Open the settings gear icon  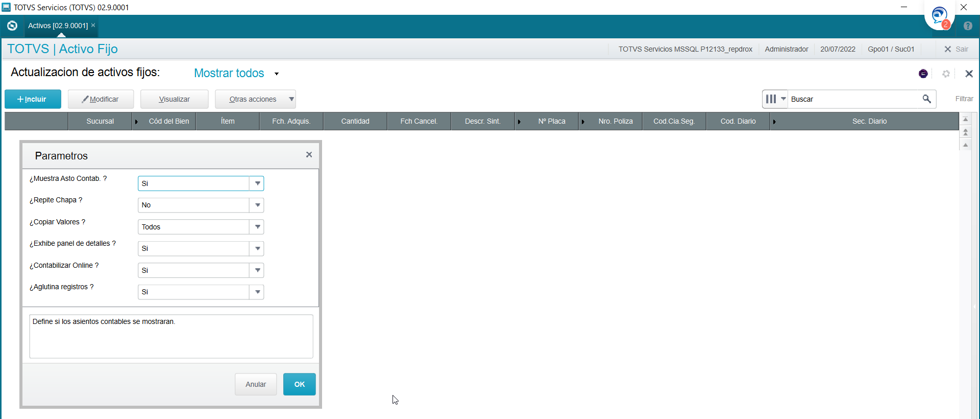(946, 74)
